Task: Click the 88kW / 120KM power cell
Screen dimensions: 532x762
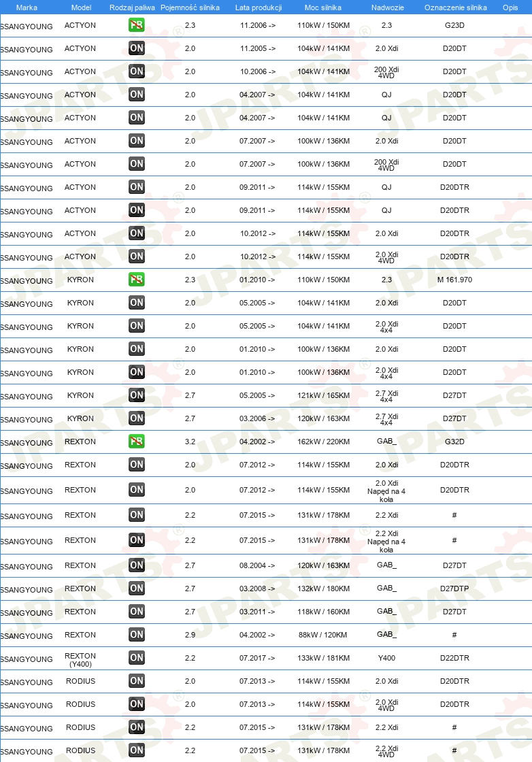Action: pos(323,635)
